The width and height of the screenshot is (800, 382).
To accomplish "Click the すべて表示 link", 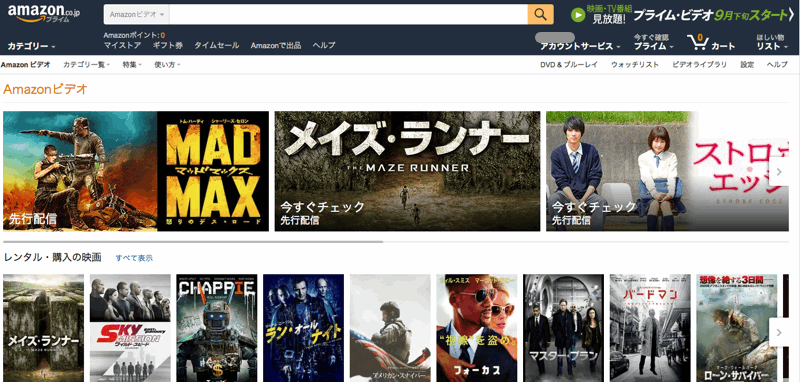I will 134,258.
